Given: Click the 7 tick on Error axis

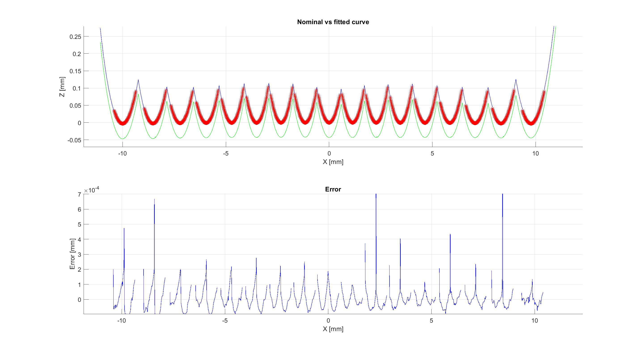Looking at the screenshot, I should click(x=80, y=194).
